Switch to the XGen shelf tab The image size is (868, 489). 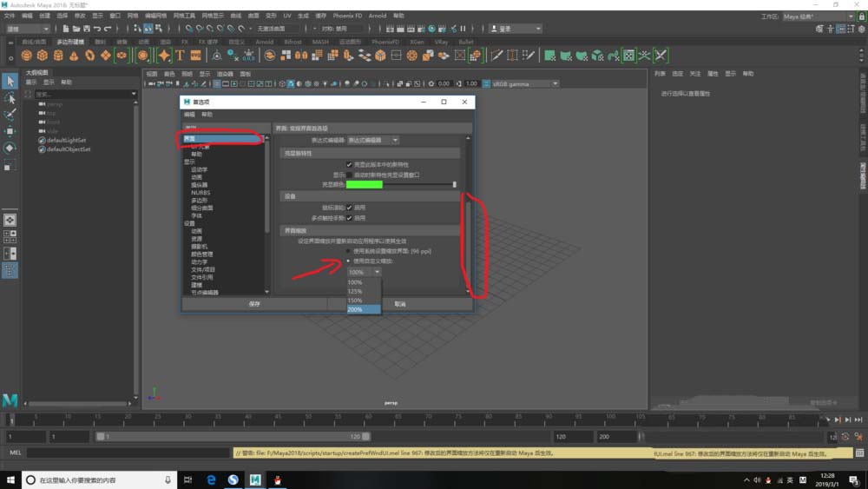[x=417, y=42]
